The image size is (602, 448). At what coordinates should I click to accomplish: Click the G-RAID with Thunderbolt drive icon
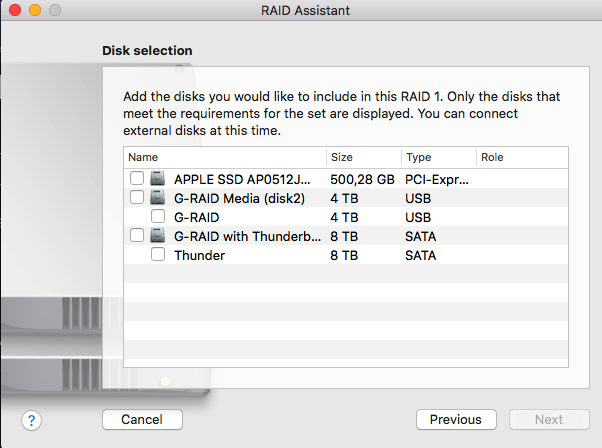click(157, 235)
